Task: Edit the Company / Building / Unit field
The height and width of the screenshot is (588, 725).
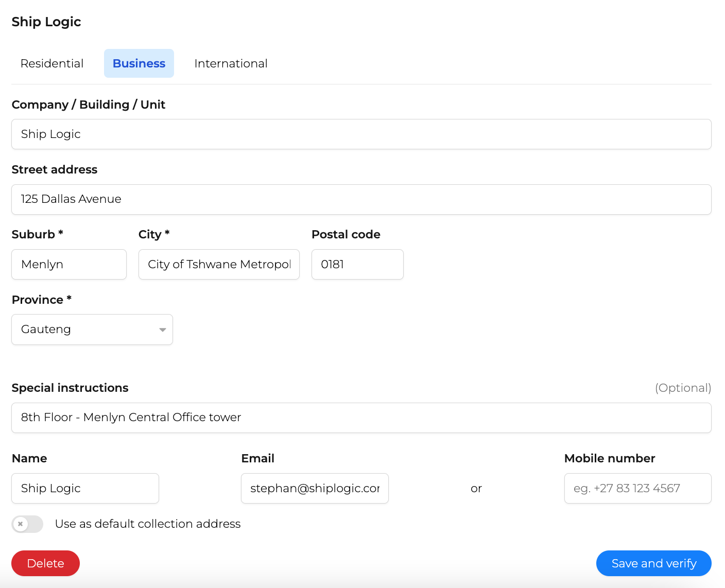Action: click(x=361, y=134)
